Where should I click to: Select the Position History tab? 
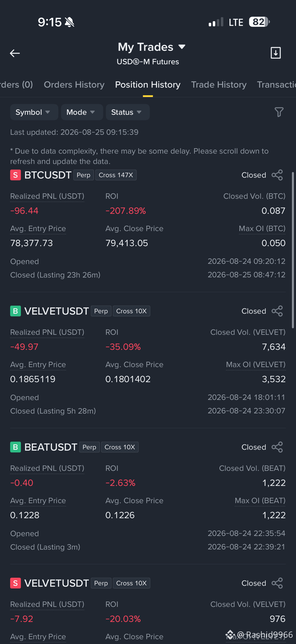pyautogui.click(x=148, y=85)
